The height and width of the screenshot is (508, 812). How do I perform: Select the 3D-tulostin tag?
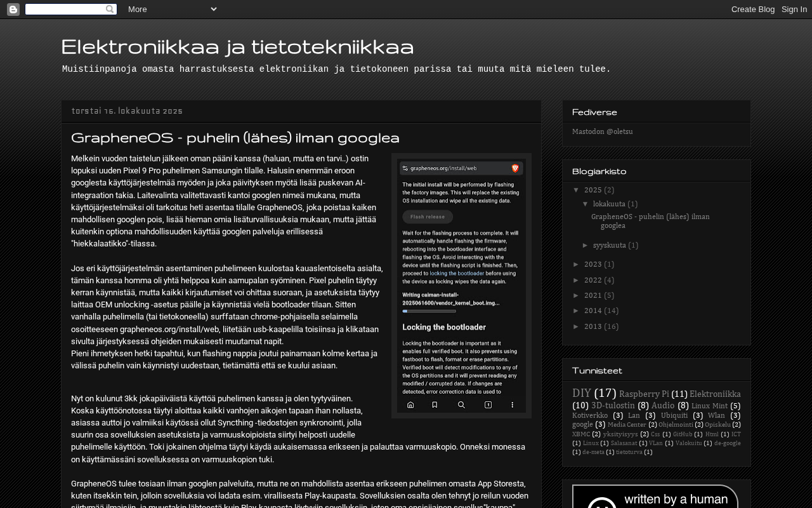613,405
